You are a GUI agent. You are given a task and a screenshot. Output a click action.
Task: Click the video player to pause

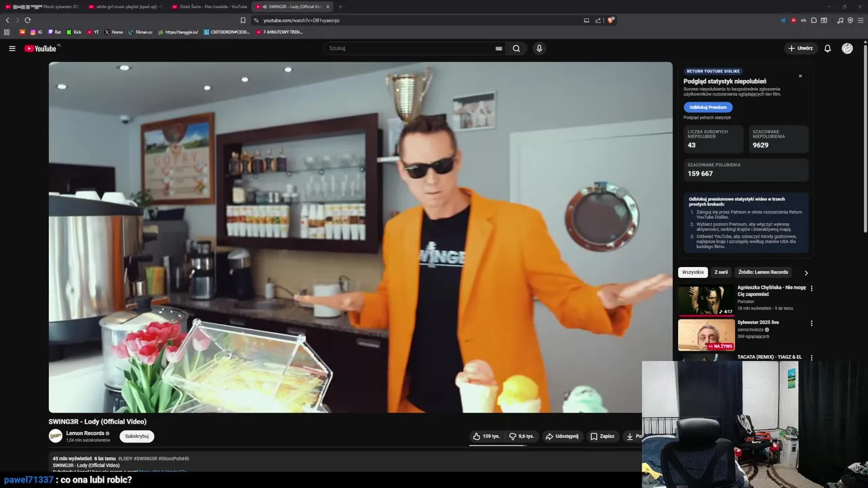click(360, 237)
